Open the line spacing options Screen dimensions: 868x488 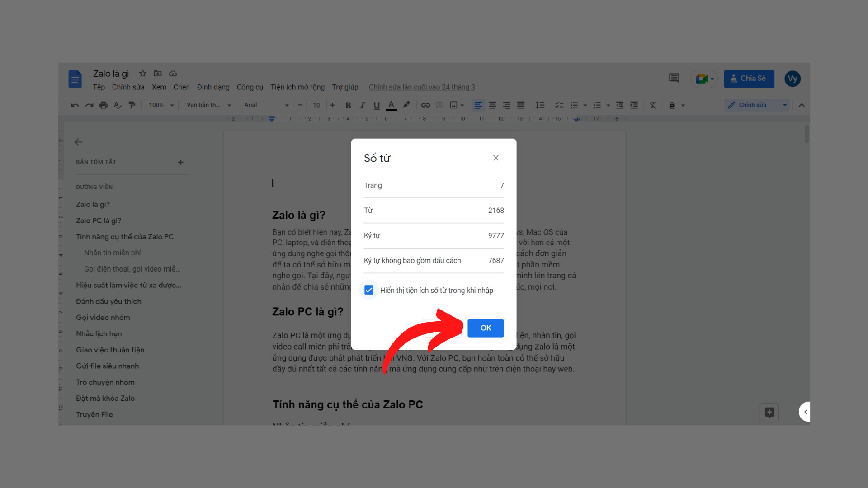click(540, 105)
